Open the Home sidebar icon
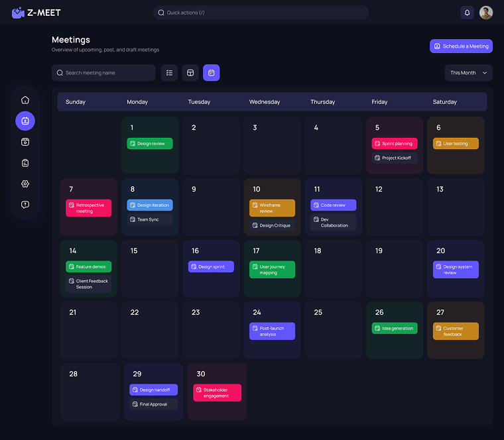 point(25,100)
